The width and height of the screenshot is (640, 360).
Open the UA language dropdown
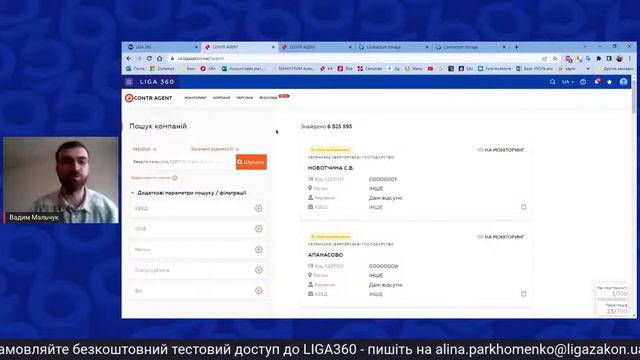[567, 82]
